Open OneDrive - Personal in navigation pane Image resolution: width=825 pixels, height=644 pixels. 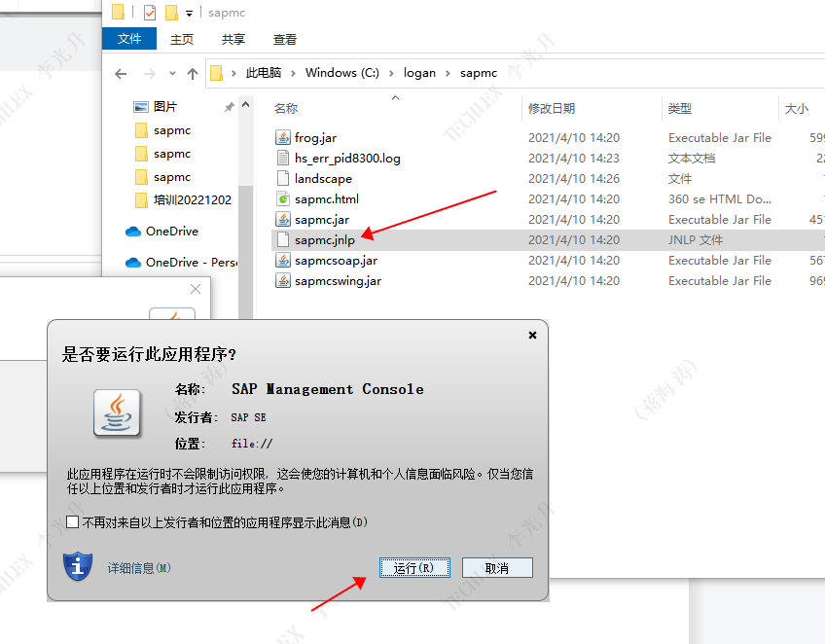(x=192, y=262)
